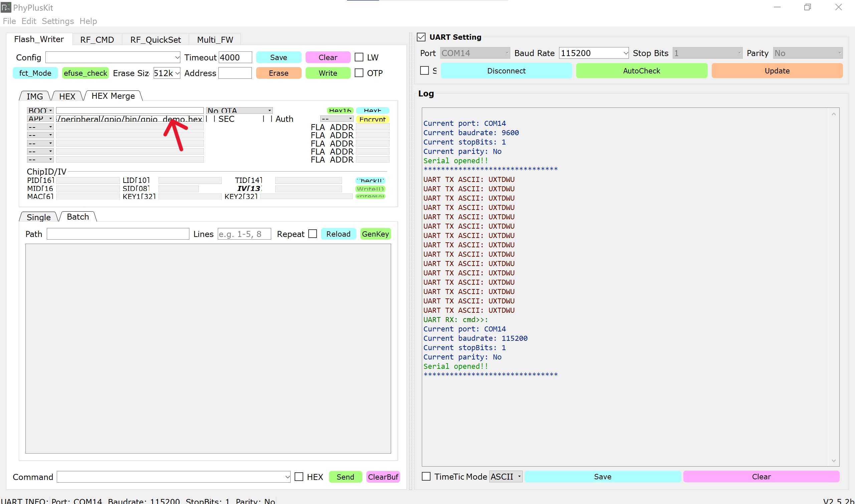
Task: Select the HEX Merge tab
Action: pos(113,96)
